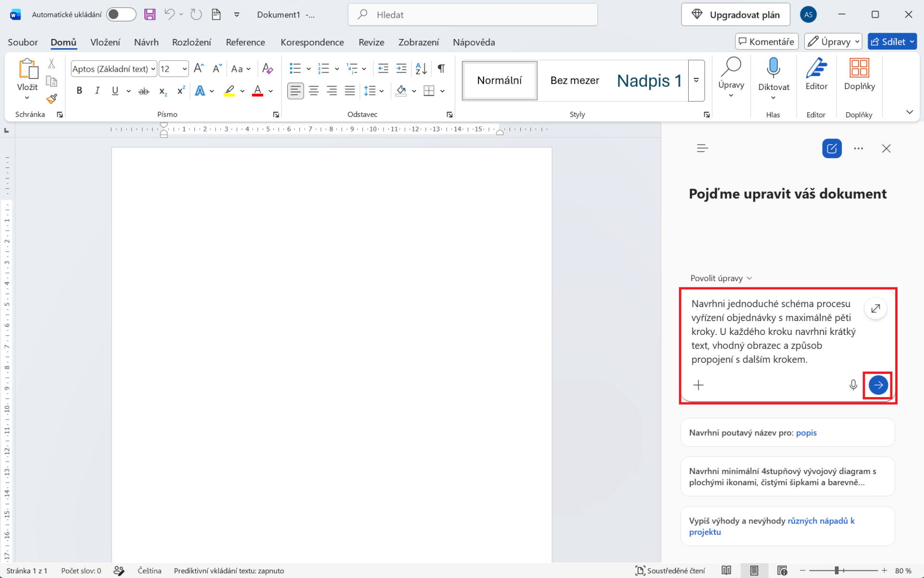Open Komentáře button
The image size is (924, 578).
767,41
